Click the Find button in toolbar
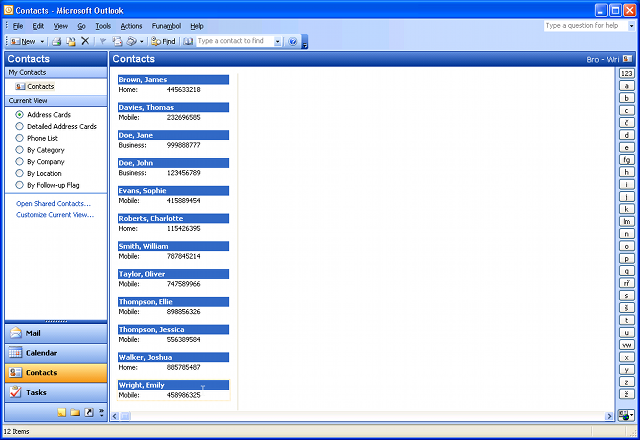The height and width of the screenshot is (440, 640). (163, 41)
